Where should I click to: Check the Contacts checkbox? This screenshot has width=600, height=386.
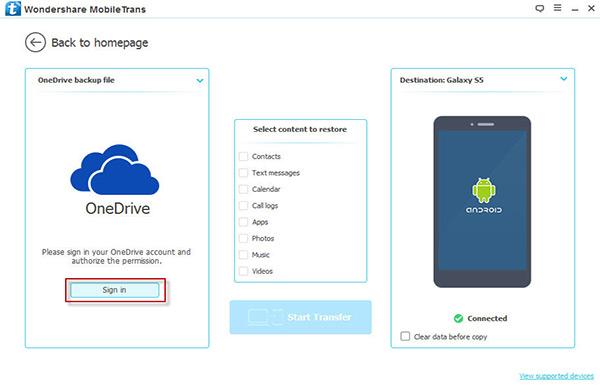click(x=243, y=156)
